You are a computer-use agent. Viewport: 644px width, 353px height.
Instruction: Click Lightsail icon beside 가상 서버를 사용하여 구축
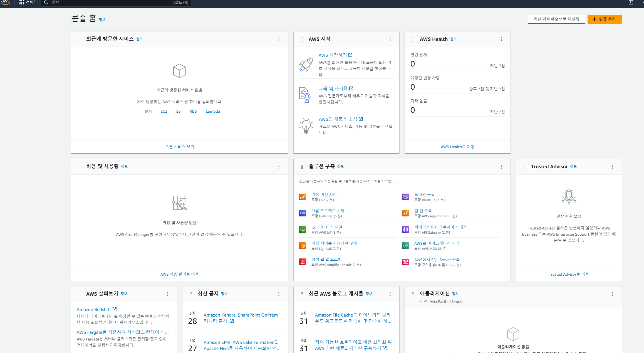tap(303, 246)
